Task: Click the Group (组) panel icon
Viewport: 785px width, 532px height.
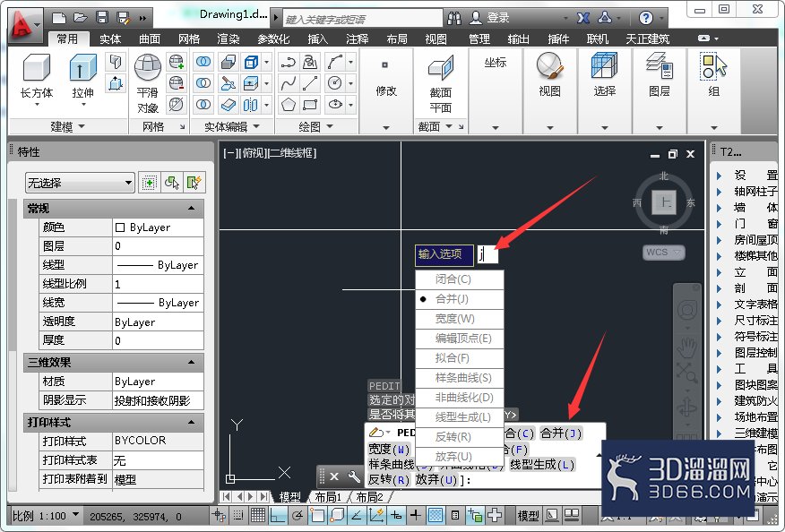Action: pos(714,66)
